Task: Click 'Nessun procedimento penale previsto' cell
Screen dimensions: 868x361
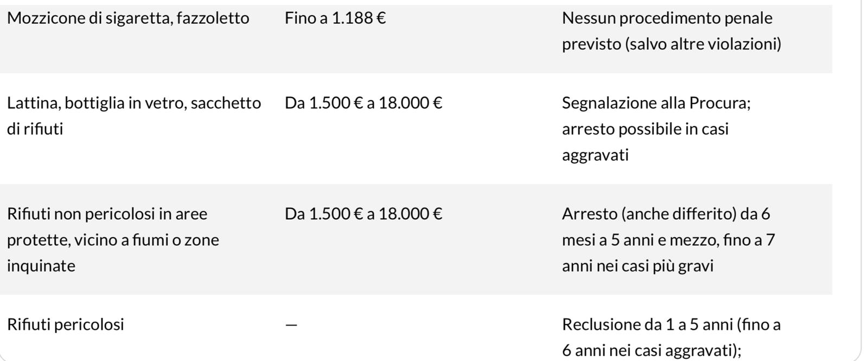Action: click(672, 31)
